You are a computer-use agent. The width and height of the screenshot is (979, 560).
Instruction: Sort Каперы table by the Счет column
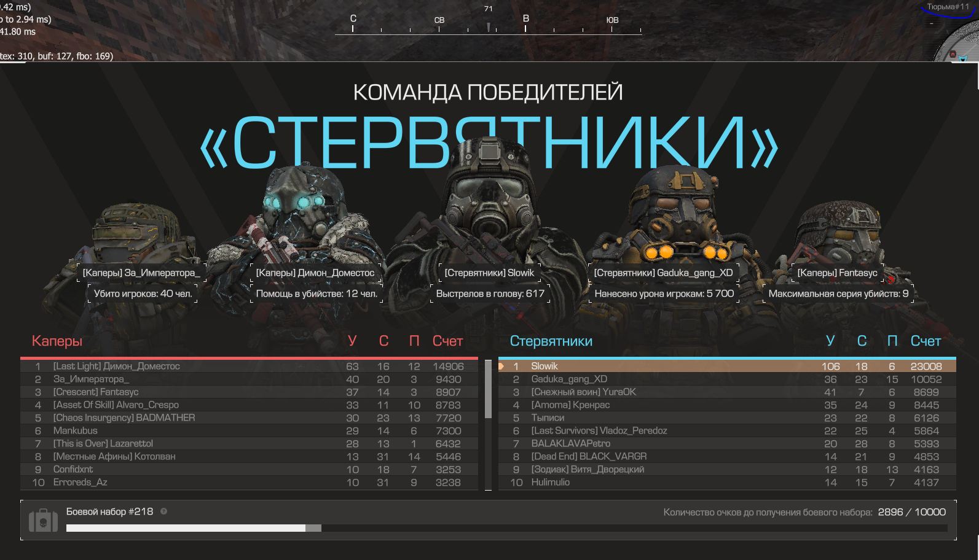pos(447,341)
